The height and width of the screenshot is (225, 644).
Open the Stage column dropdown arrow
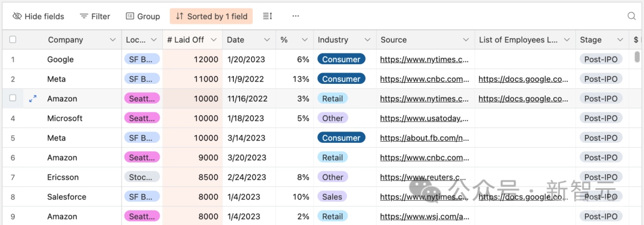coord(620,40)
